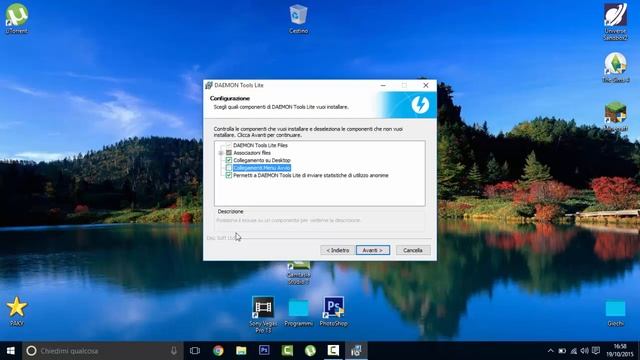Image resolution: width=640 pixels, height=360 pixels.
Task: Open the Giochi desktop folder
Action: click(615, 313)
